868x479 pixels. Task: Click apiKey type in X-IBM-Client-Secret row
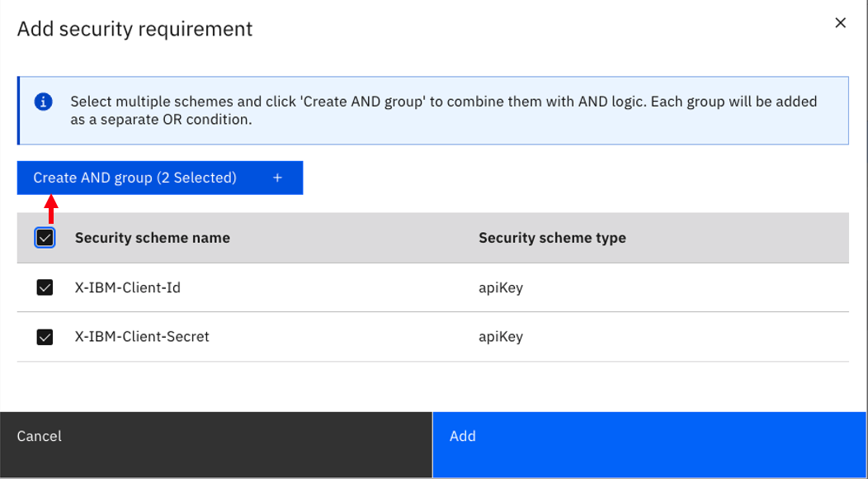pos(501,337)
